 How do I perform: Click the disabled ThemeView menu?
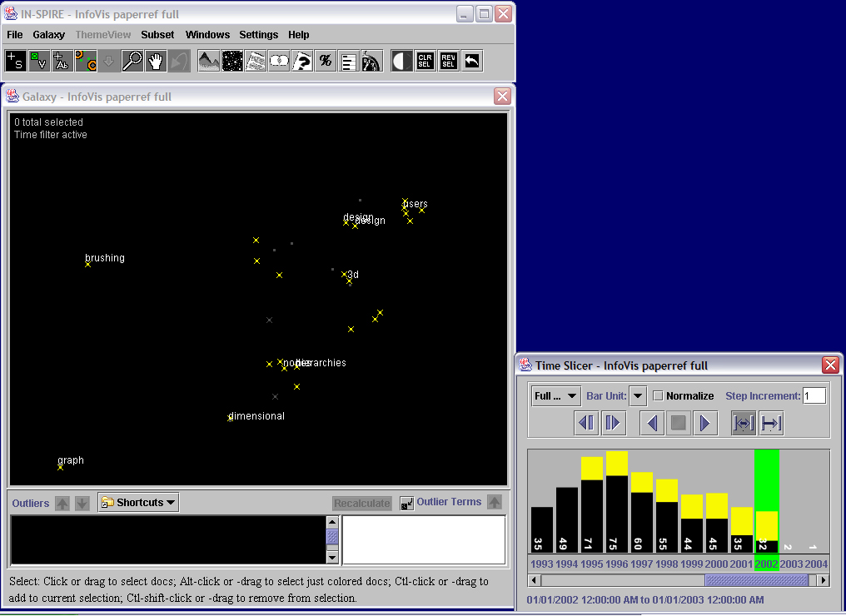(x=103, y=34)
